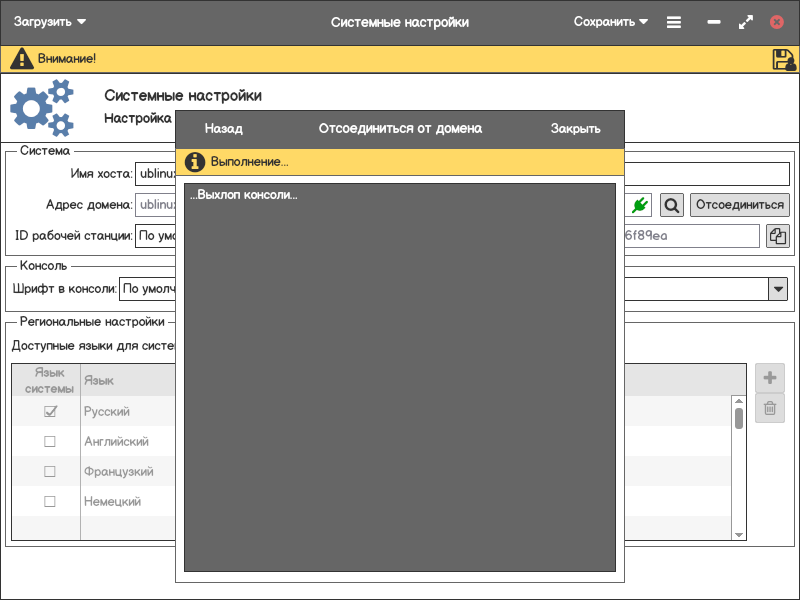
Task: Enable the Английский language checkbox
Action: point(50,442)
